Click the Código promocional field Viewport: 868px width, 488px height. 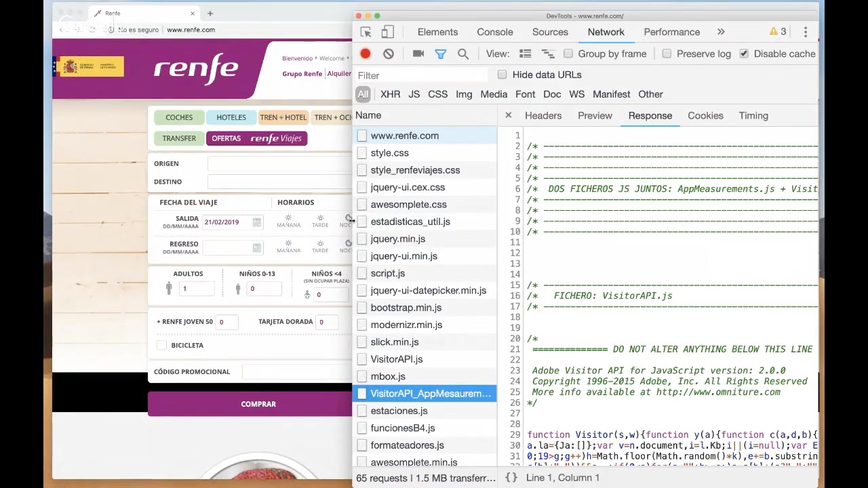pos(297,371)
